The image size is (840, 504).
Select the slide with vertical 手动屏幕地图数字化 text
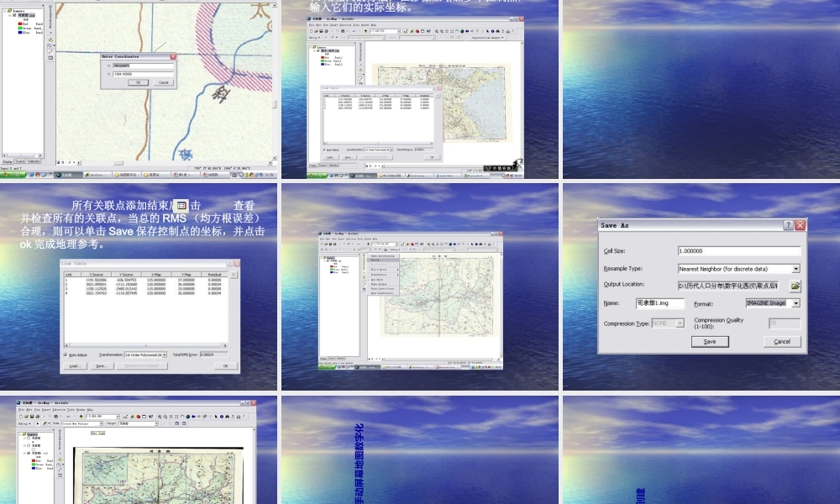(419, 450)
